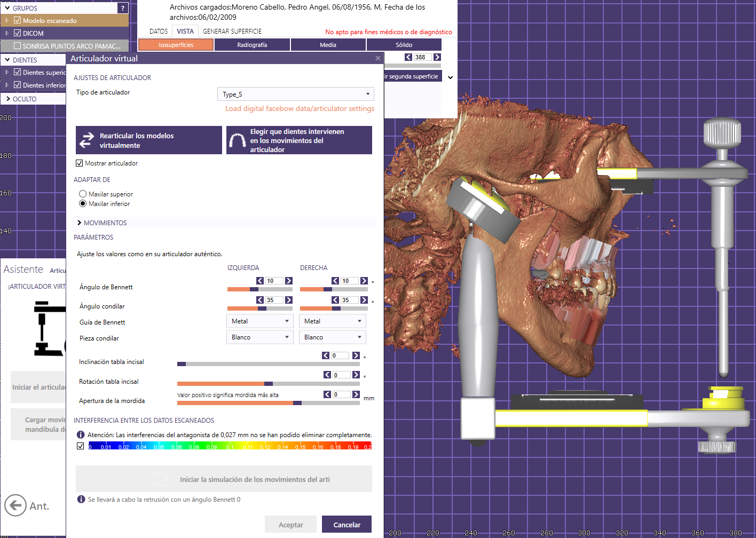
Task: Click the question mark help icon in GRUPOS panel
Action: click(x=123, y=8)
